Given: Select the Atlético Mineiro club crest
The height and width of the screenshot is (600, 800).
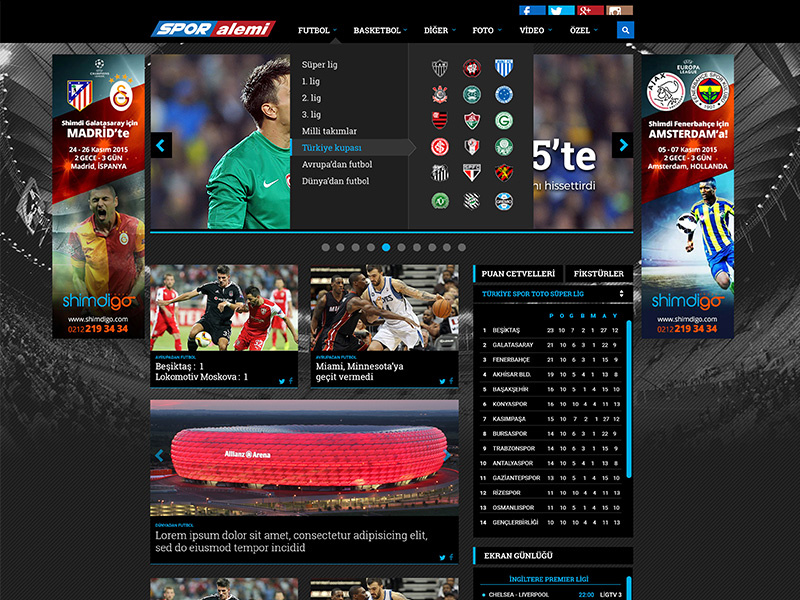Looking at the screenshot, I should click(440, 68).
